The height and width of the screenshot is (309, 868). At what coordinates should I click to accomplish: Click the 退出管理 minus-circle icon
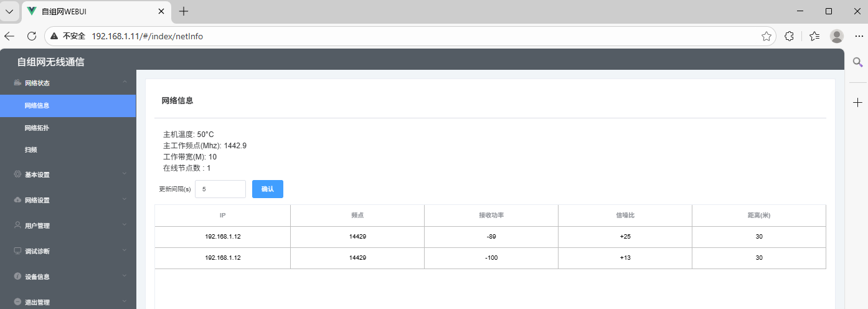tap(17, 302)
